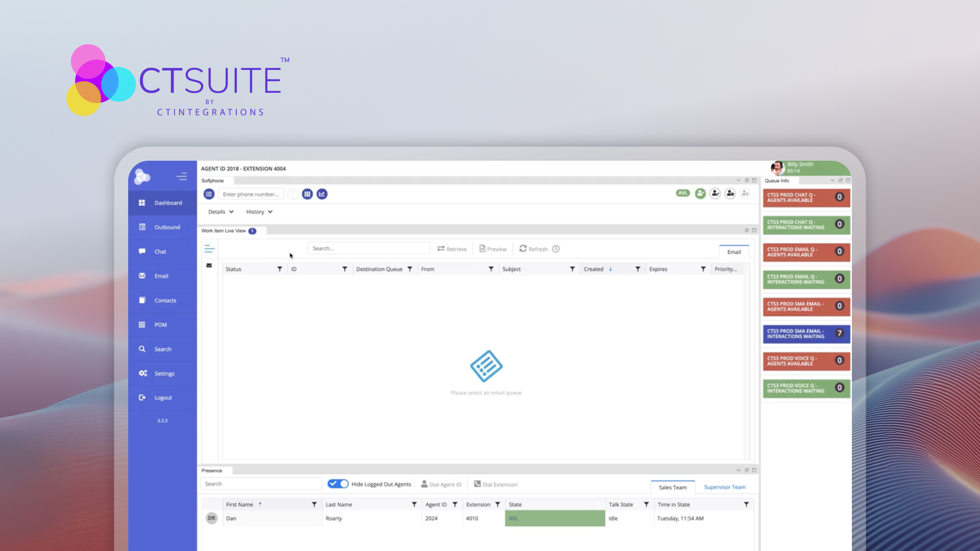This screenshot has height=551, width=980.
Task: Filter the Subject column
Action: 572,269
